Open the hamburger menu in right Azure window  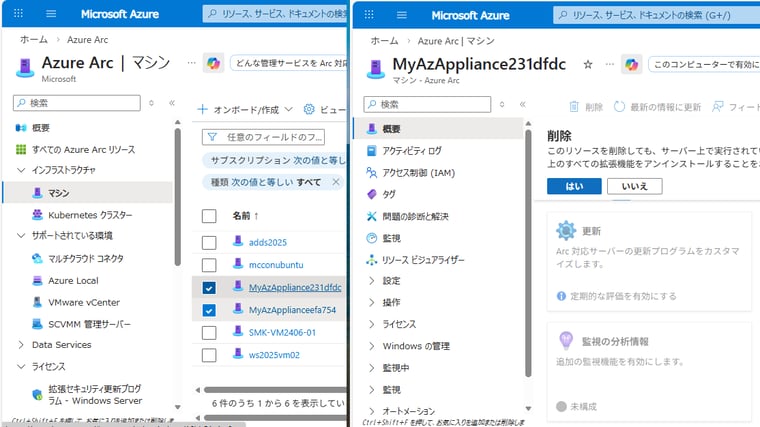coord(401,15)
